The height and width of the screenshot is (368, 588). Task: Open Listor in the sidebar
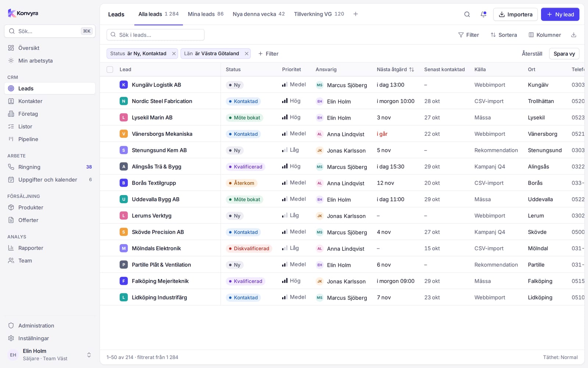pos(50,127)
